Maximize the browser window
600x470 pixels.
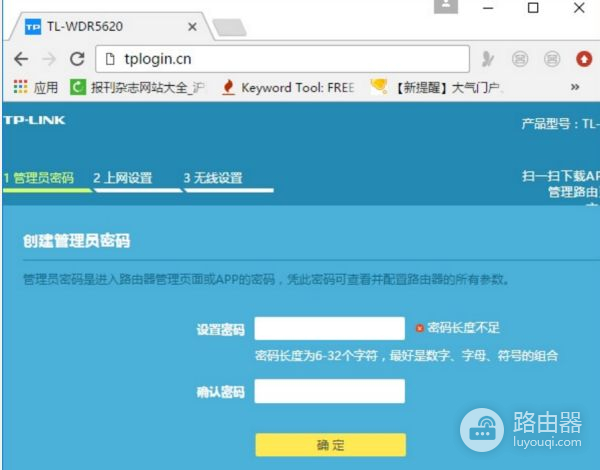point(533,8)
